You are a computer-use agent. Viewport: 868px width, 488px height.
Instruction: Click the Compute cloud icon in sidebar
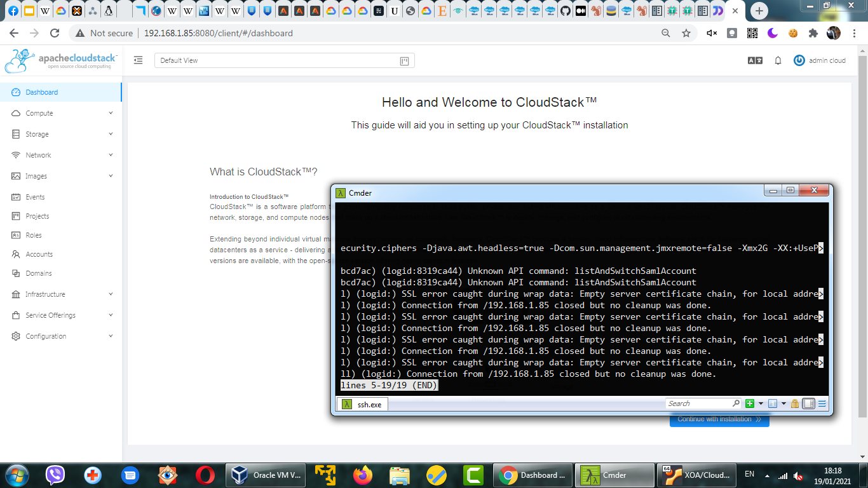click(16, 113)
